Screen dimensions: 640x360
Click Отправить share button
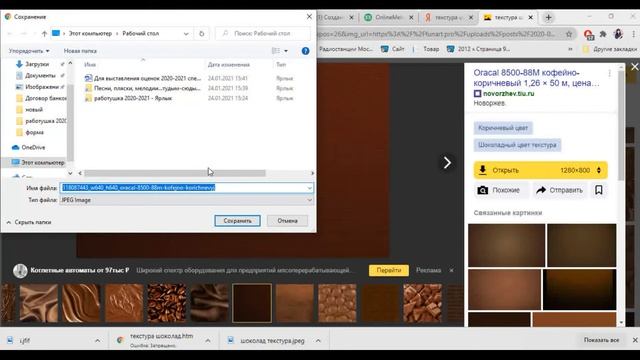coord(560,190)
